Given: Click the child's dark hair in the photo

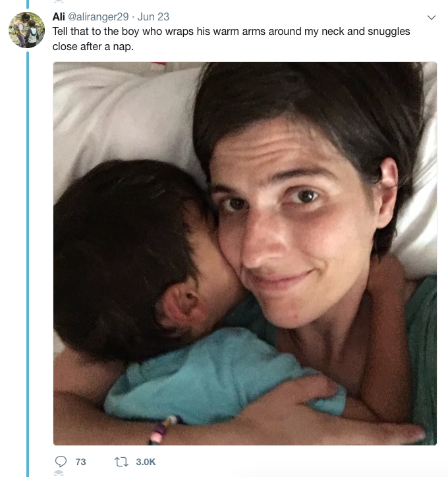Looking at the screenshot, I should click(x=119, y=244).
